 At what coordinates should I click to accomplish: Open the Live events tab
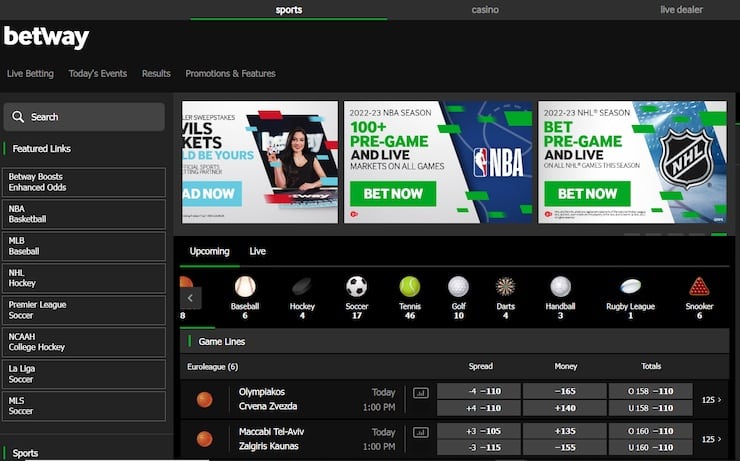point(258,251)
